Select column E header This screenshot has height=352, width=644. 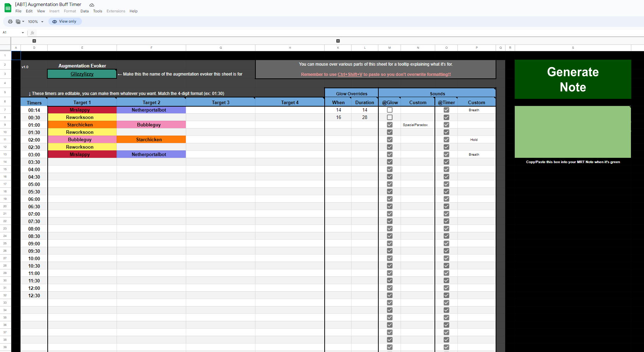[x=82, y=48]
